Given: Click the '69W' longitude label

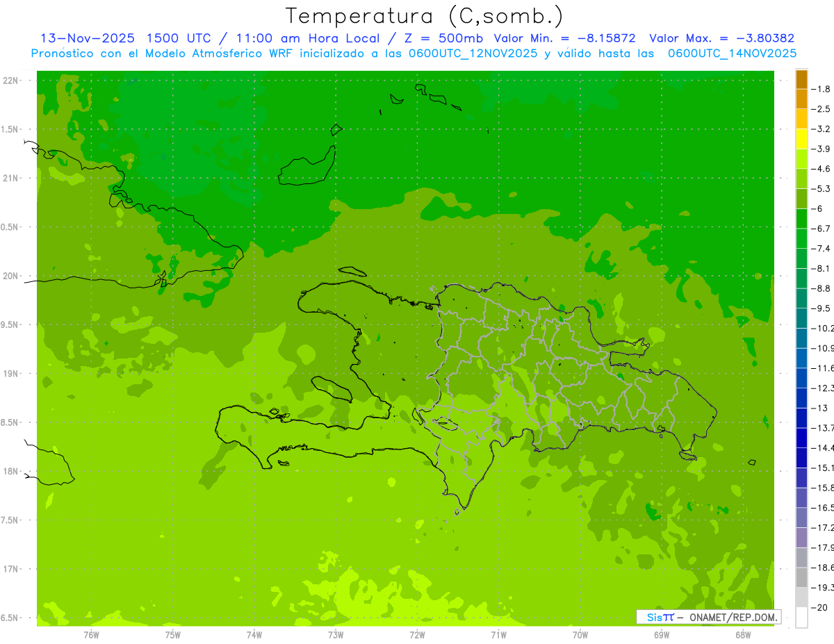Looking at the screenshot, I should coord(662,635).
